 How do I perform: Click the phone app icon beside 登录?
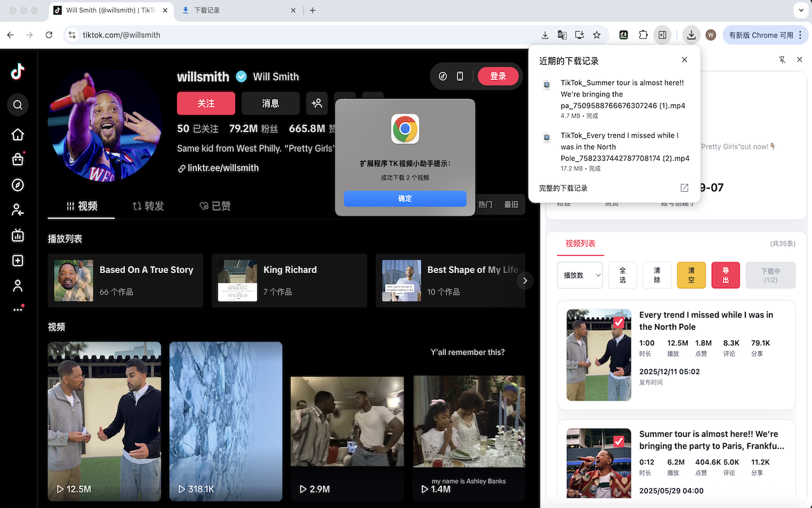pos(460,76)
